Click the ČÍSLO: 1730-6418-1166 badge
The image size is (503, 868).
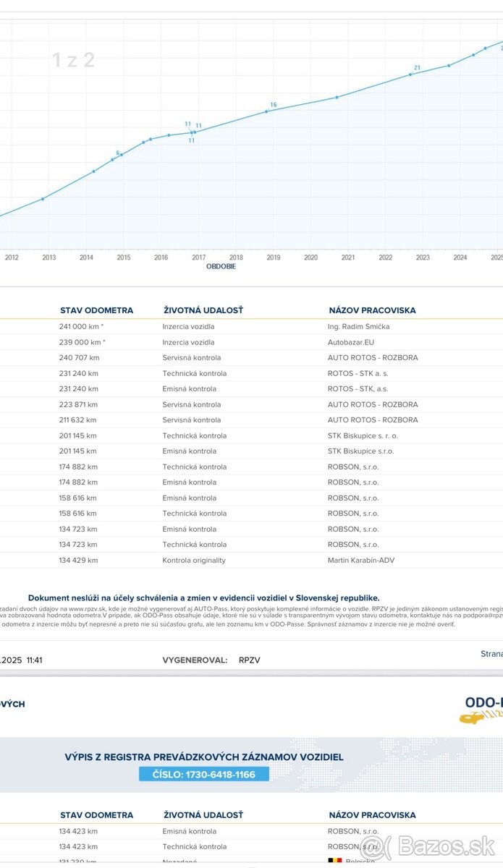pos(203,774)
